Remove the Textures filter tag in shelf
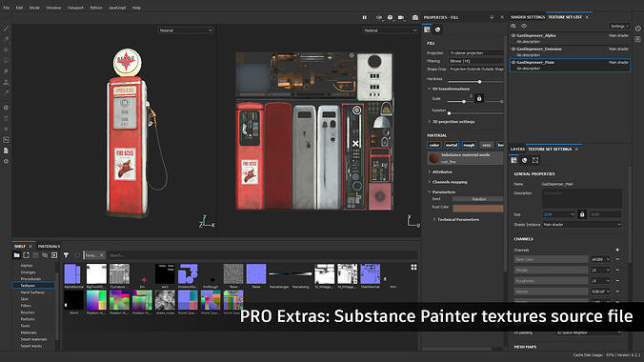The image size is (644, 362). (101, 255)
